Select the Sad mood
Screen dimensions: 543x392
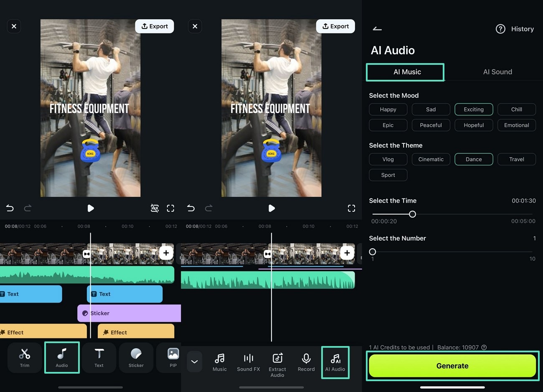pyautogui.click(x=431, y=109)
